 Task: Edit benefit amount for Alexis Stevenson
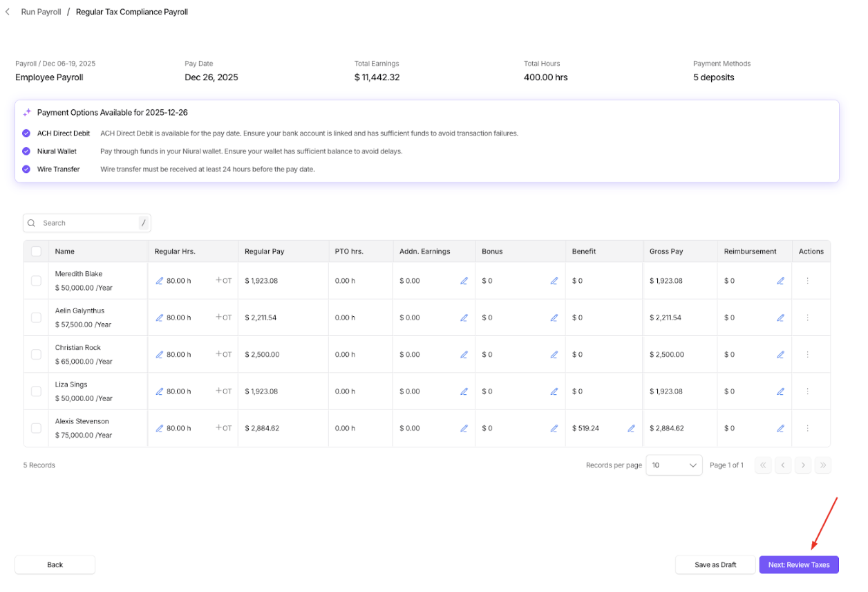coord(631,428)
